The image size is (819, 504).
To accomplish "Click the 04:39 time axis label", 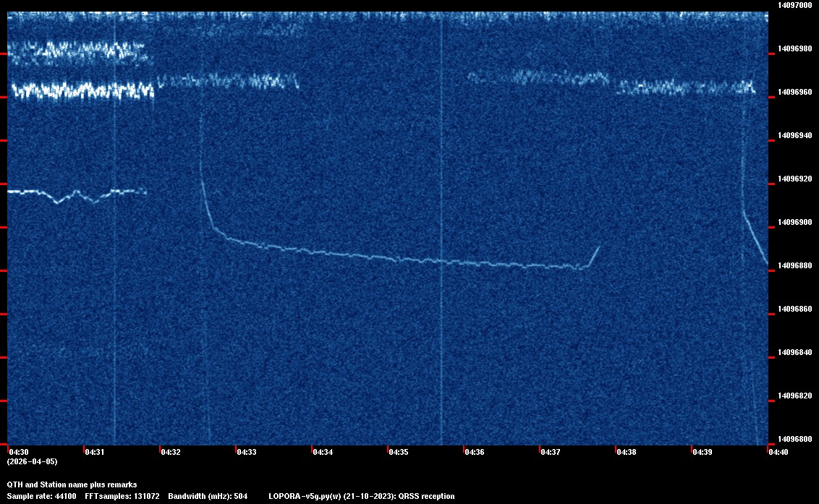I will point(702,452).
